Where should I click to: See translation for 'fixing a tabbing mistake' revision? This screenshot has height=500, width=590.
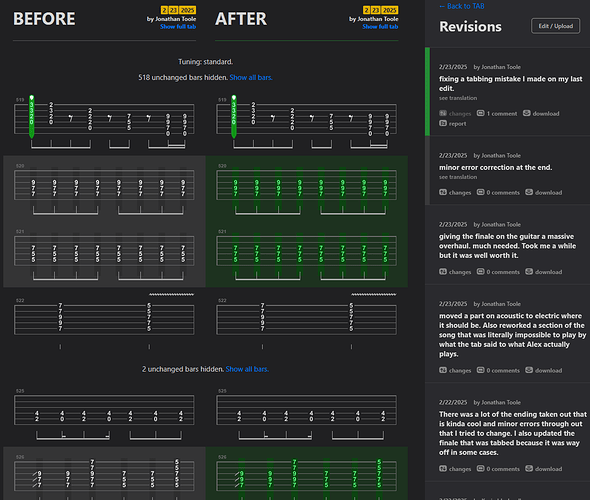458,98
